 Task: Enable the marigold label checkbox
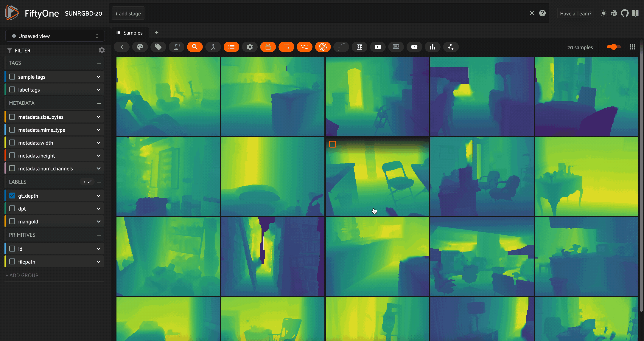pyautogui.click(x=12, y=221)
